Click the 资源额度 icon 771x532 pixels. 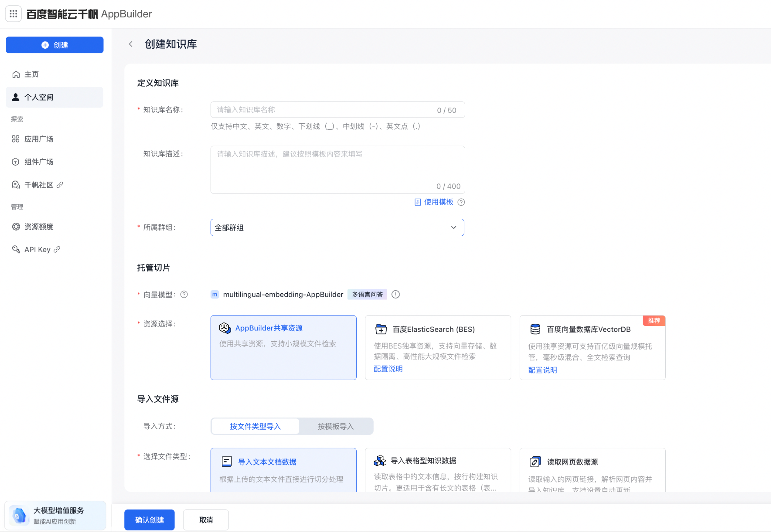tap(16, 227)
